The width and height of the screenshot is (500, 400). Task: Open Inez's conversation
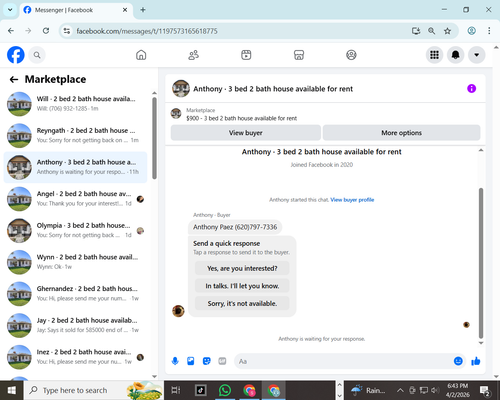[75, 357]
